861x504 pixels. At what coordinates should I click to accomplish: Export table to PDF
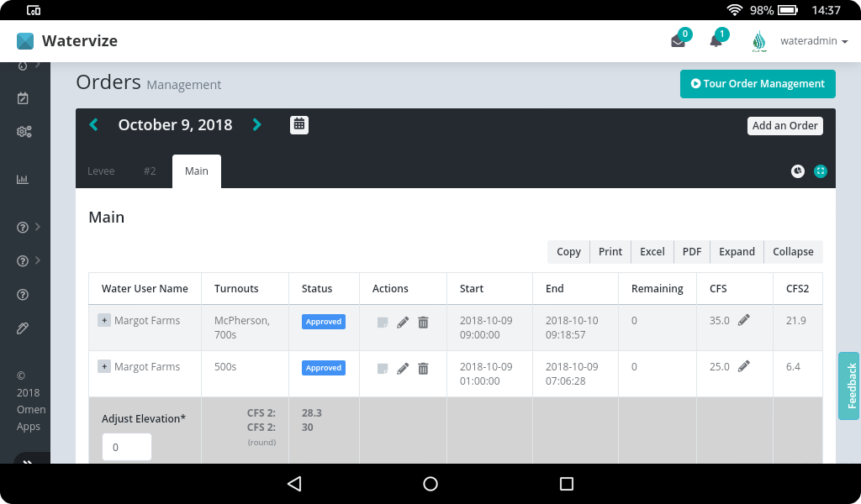tap(692, 252)
